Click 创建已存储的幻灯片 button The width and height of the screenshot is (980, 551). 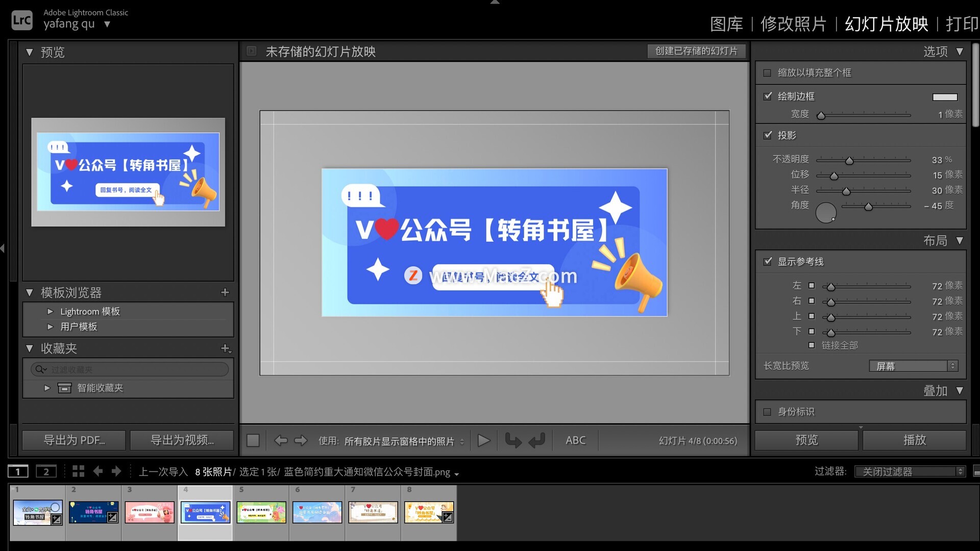point(696,51)
